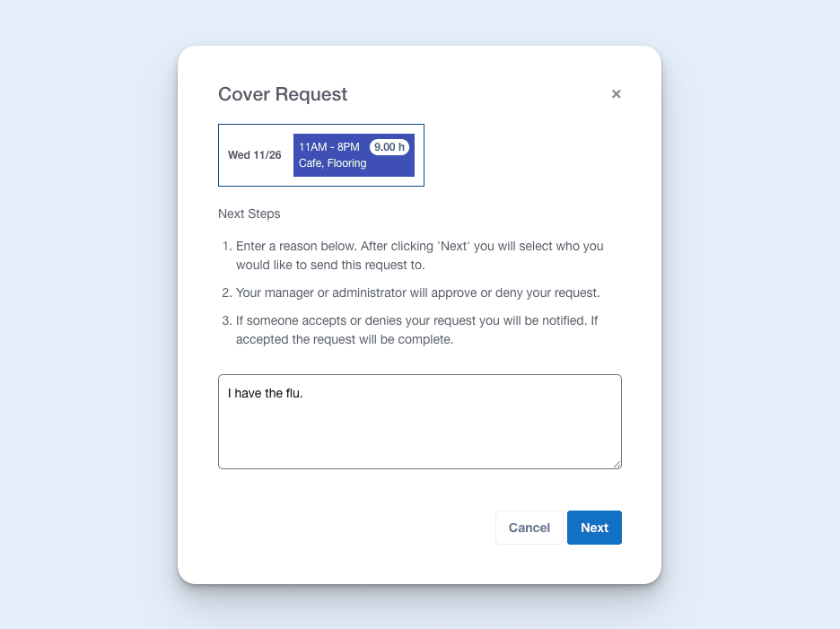Screen dimensions: 840x629
Task: Click the Next Steps heading
Action: click(249, 214)
